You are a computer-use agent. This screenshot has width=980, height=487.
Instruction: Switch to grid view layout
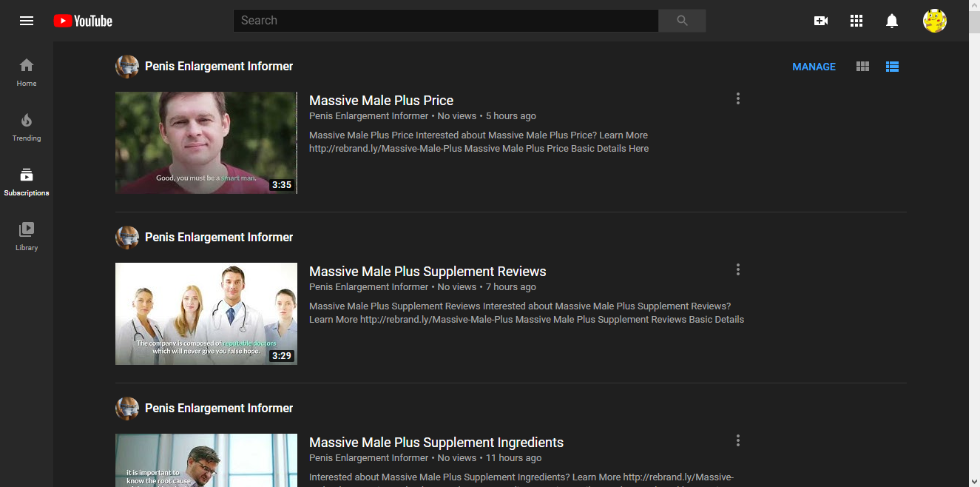[862, 67]
